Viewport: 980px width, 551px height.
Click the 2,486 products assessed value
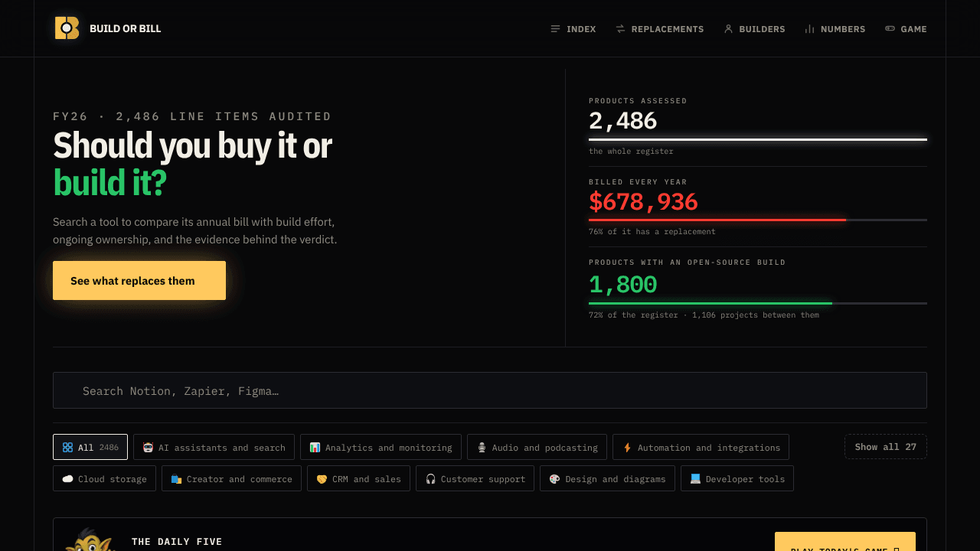tap(622, 121)
